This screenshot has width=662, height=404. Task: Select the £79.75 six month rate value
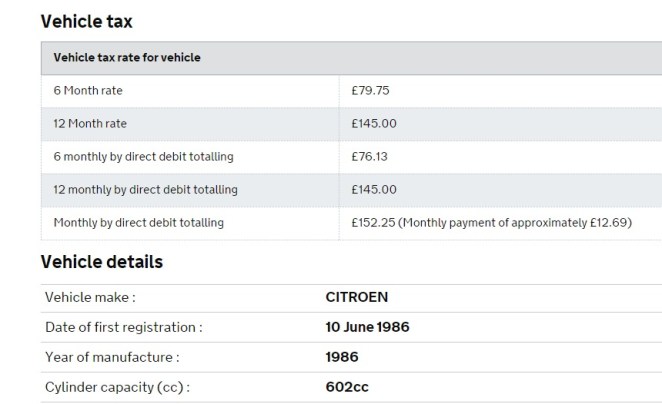coord(370,91)
